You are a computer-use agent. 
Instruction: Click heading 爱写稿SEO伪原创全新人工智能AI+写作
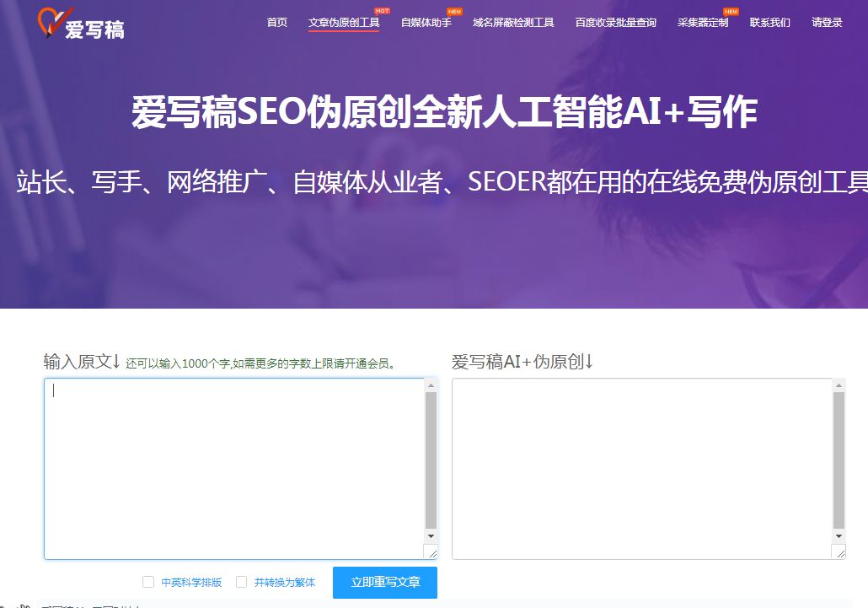click(x=444, y=112)
